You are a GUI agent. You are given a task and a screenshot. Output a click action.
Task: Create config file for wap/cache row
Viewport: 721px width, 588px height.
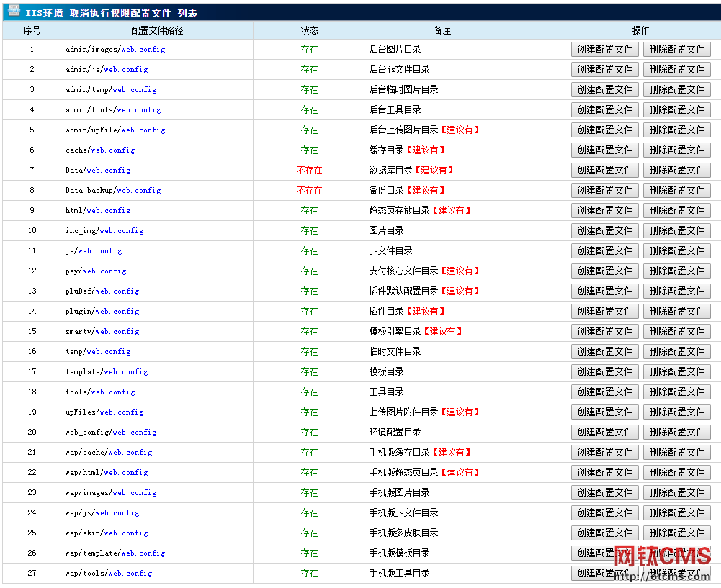(604, 453)
